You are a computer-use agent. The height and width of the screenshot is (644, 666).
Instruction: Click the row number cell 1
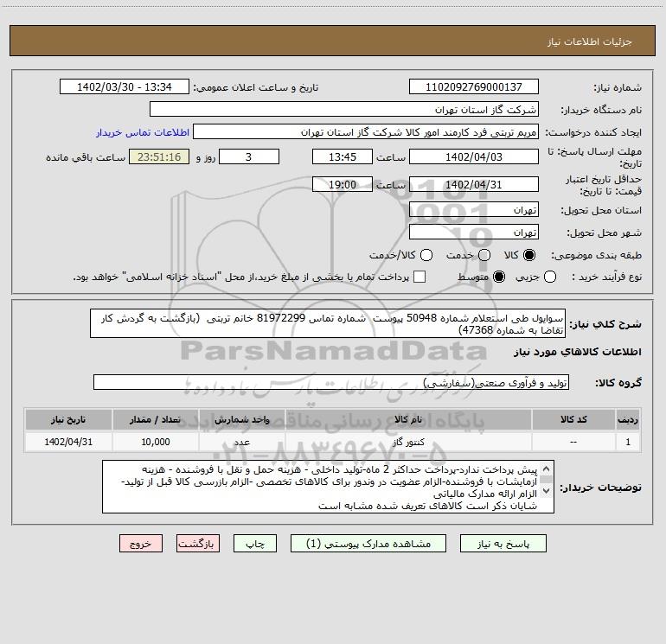628,442
